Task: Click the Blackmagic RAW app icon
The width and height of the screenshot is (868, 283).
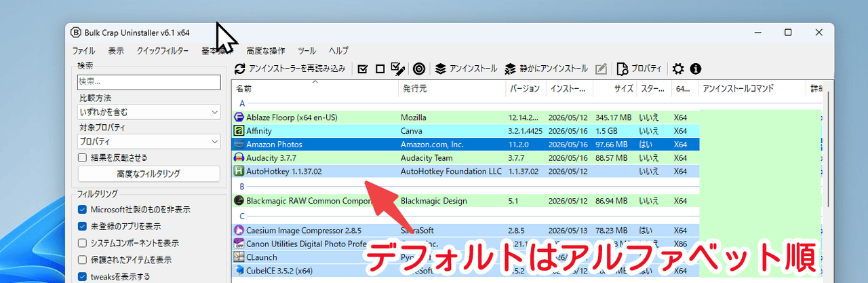Action: coord(239,201)
